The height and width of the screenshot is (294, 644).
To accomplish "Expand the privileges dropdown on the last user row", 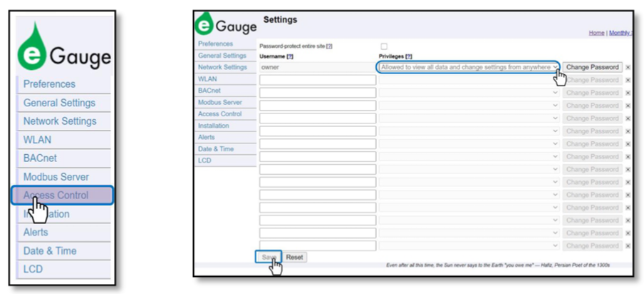I will [468, 246].
